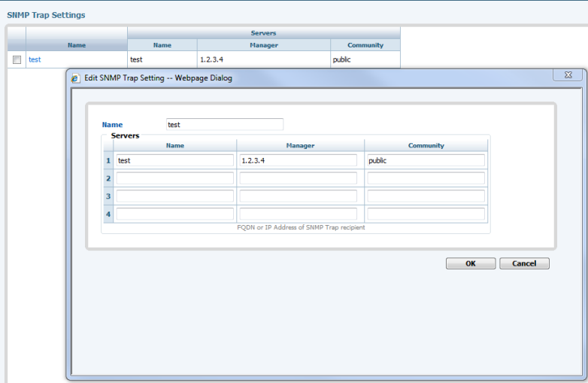Screen dimensions: 588x383
Task: Click the Internet Explorer icon in the dialog title bar
Action: tap(75, 78)
